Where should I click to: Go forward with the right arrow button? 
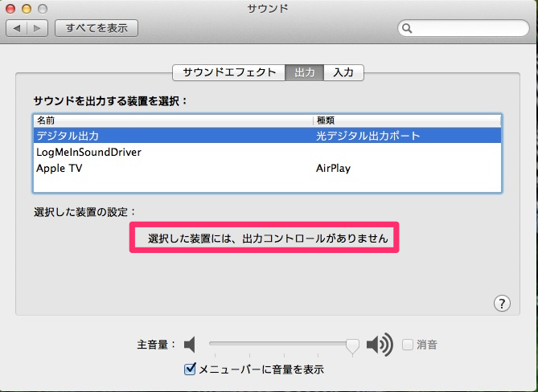(x=38, y=28)
